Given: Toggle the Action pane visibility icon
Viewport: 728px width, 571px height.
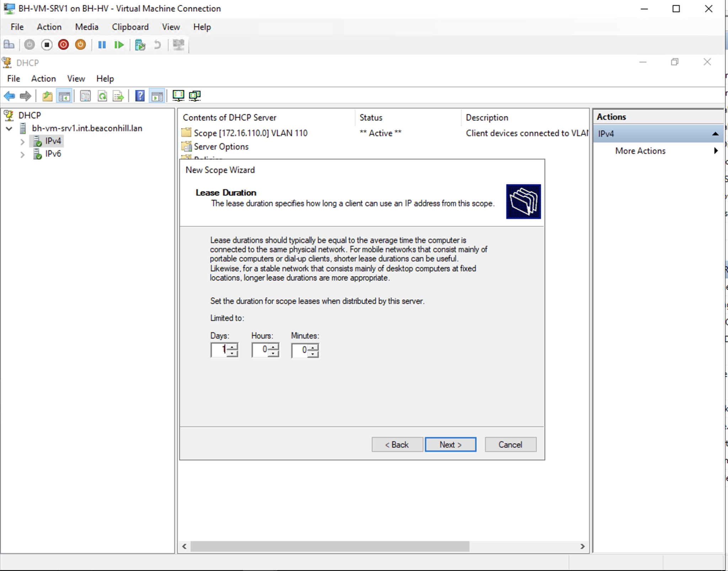Looking at the screenshot, I should 157,96.
